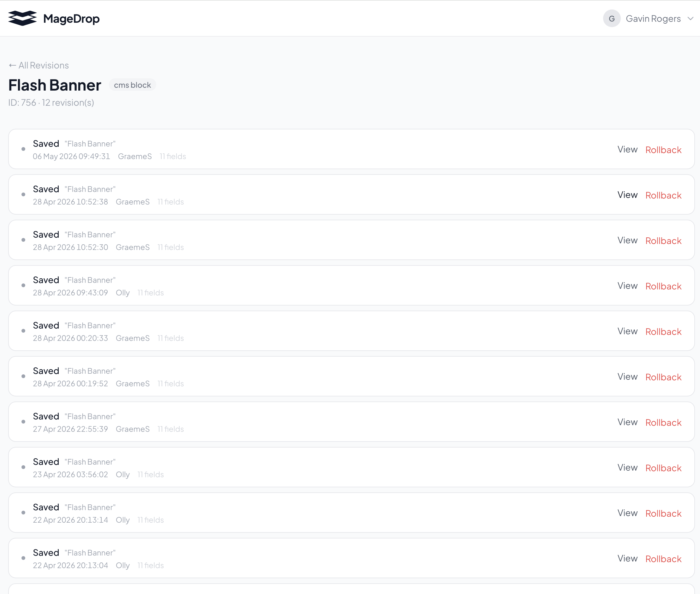View the 28 Apr 2026 10:52:38 revision

(627, 195)
